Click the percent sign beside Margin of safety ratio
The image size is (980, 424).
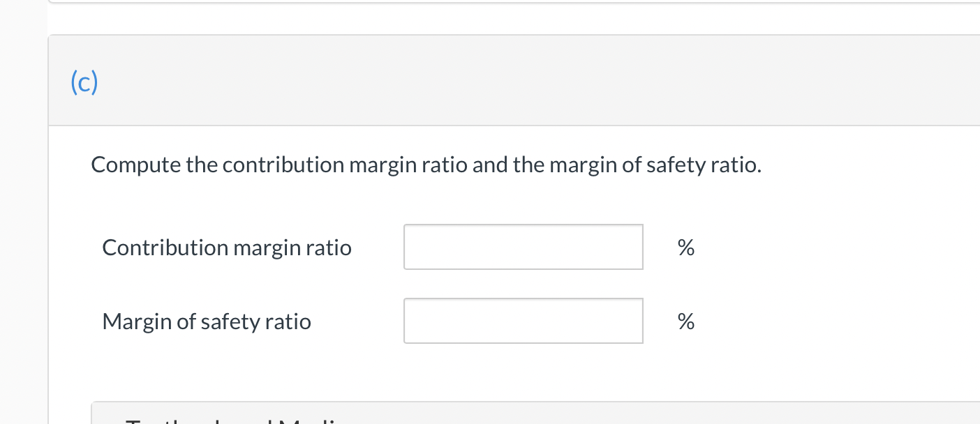point(685,321)
